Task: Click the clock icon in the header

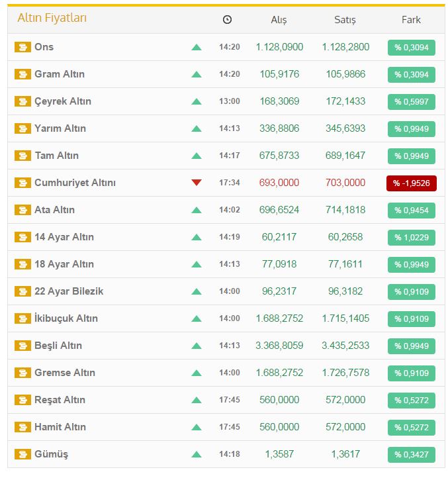Action: tap(227, 20)
